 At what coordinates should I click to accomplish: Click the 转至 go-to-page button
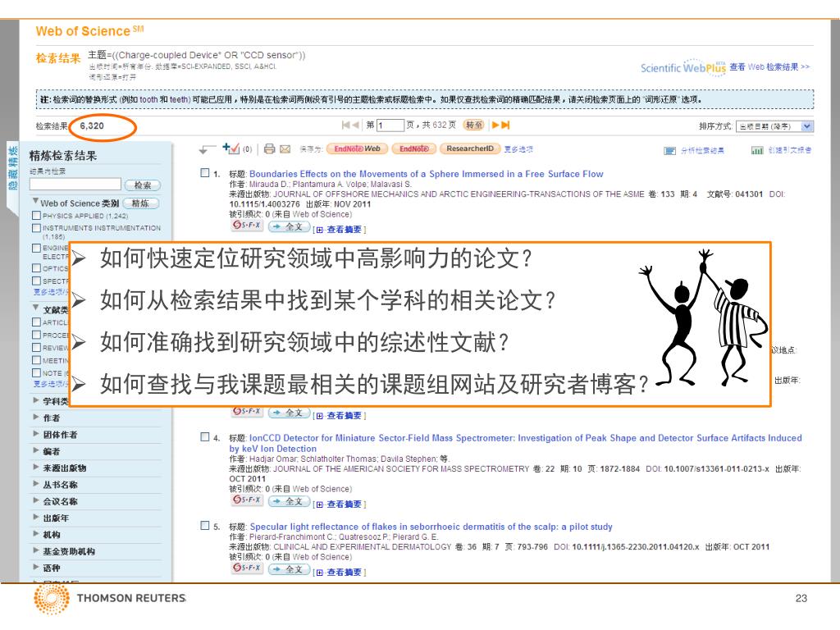pyautogui.click(x=473, y=125)
